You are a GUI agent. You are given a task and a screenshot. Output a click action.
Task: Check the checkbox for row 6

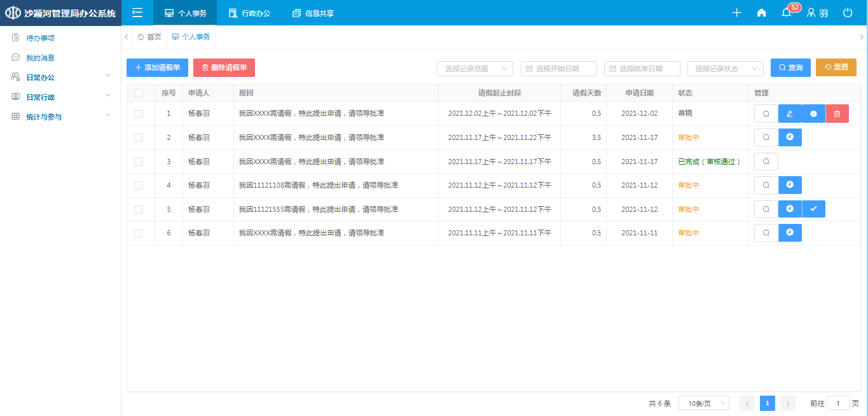[x=138, y=233]
